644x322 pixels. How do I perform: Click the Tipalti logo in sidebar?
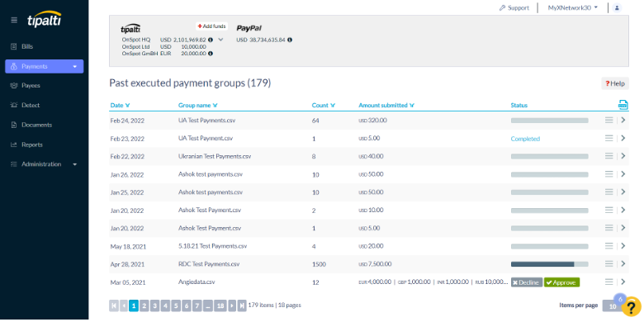(x=45, y=19)
